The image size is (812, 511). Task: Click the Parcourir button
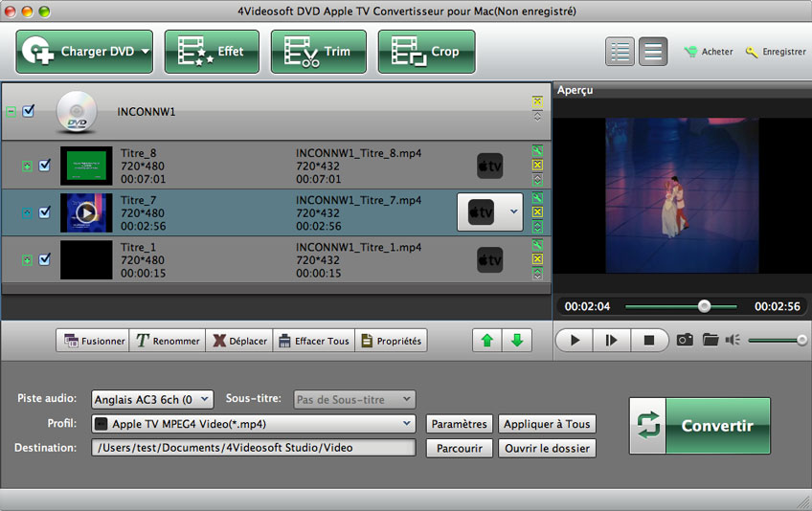[x=460, y=448]
